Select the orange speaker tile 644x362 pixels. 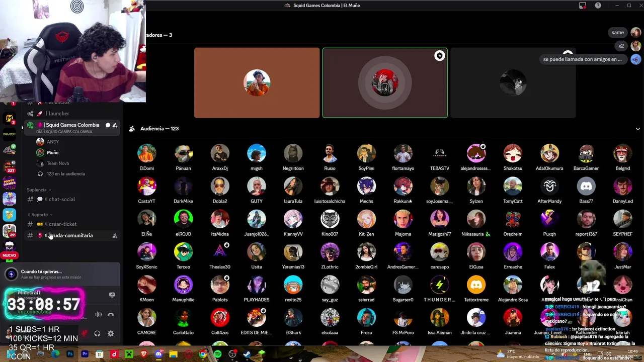click(x=257, y=83)
